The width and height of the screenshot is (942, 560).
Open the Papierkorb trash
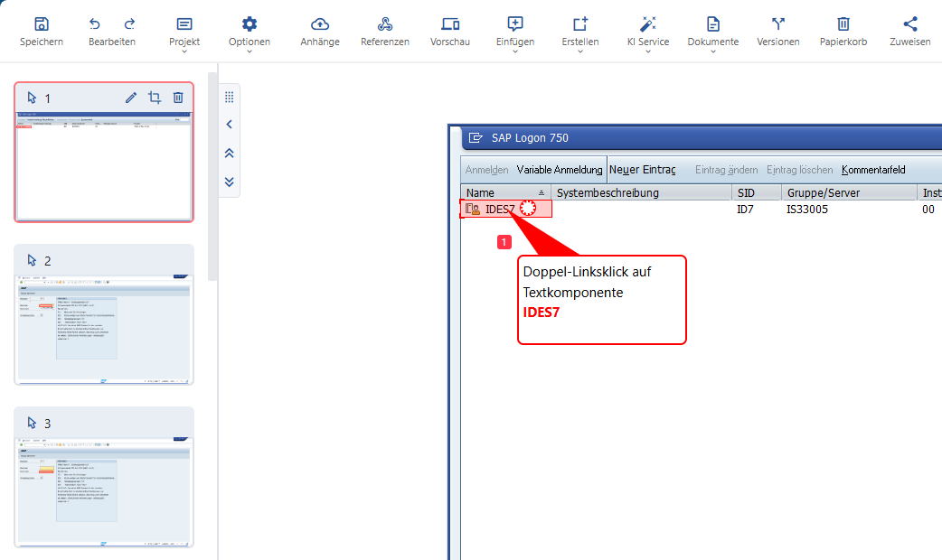pyautogui.click(x=843, y=32)
